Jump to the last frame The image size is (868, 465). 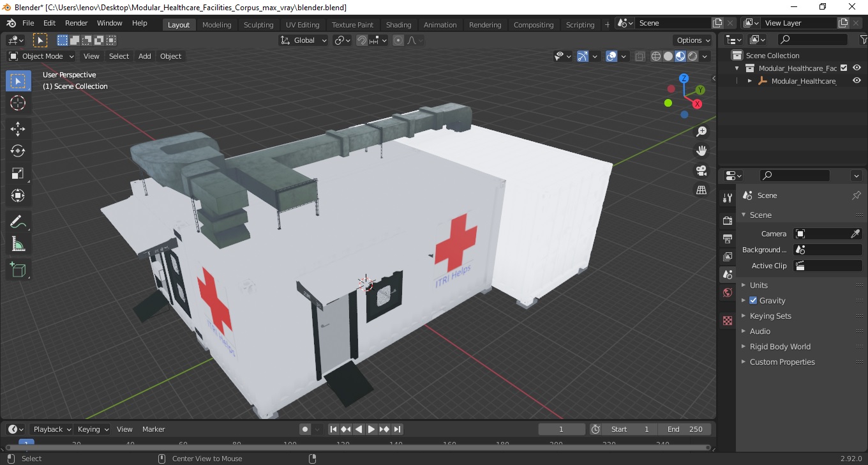(x=397, y=429)
